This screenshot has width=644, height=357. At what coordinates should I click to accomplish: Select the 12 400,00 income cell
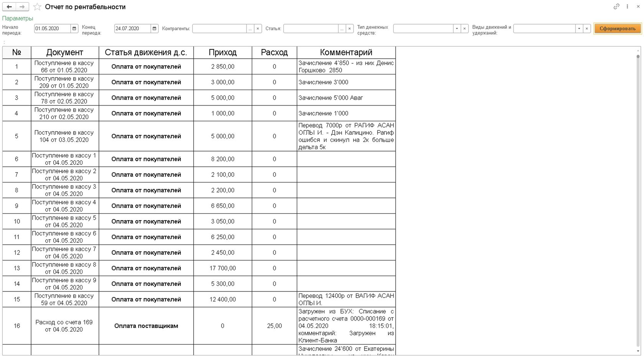(223, 299)
